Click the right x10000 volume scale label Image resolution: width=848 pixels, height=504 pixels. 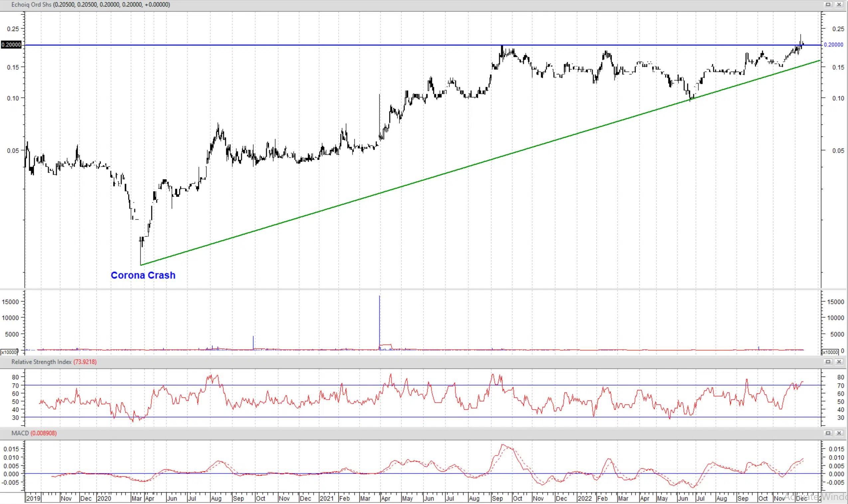pyautogui.click(x=830, y=352)
